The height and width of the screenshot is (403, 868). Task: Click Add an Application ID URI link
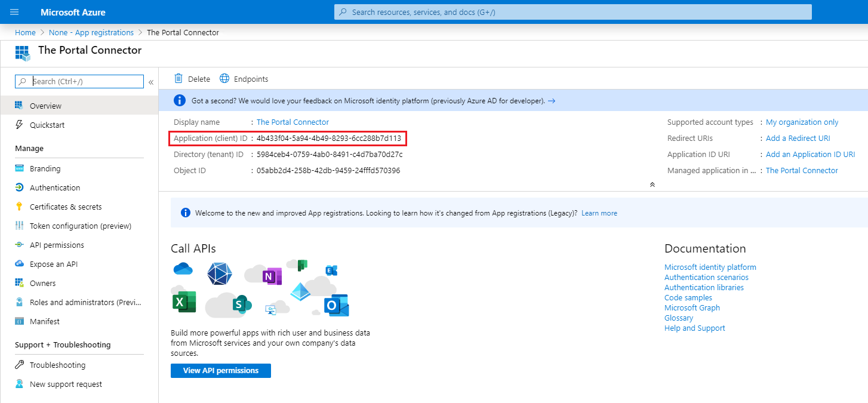[x=811, y=154]
